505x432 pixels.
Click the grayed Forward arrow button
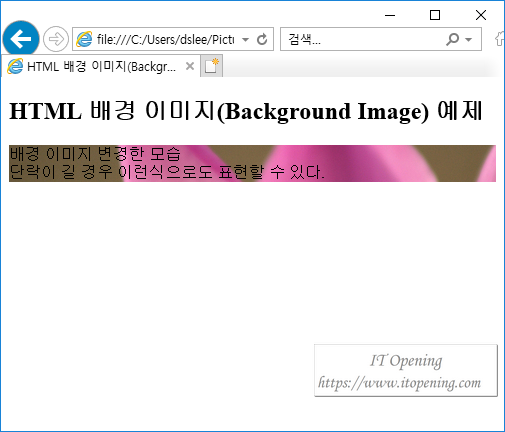tap(56, 39)
